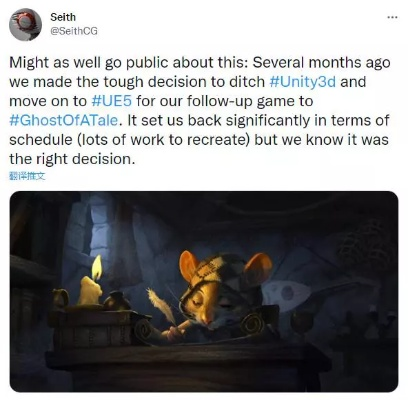Open the three-dot more options menu
The image size is (408, 400).
392,17
